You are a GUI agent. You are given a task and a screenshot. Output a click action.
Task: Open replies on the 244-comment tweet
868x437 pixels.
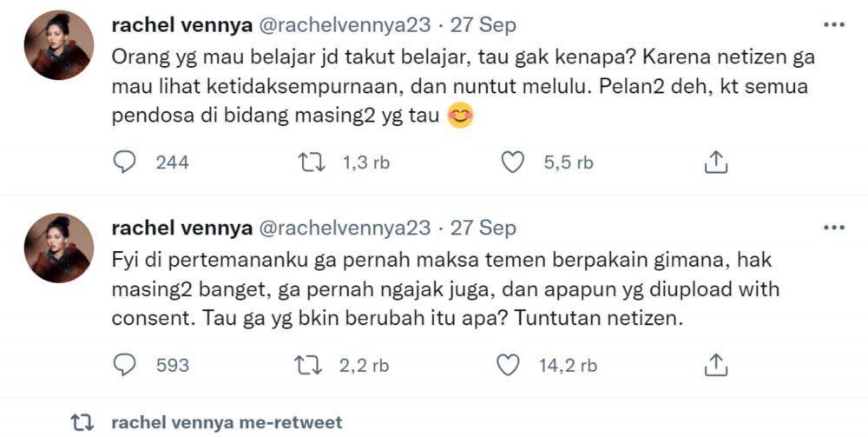tap(124, 162)
